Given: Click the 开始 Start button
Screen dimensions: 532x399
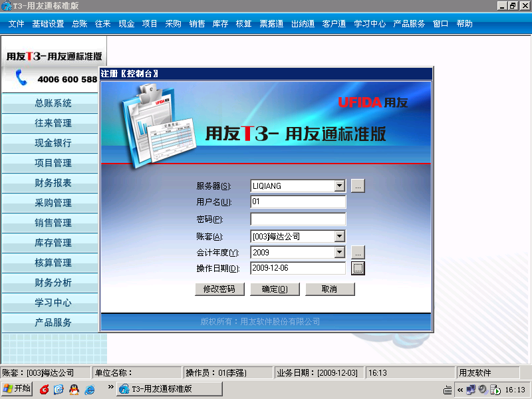Looking at the screenshot, I should (17, 389).
